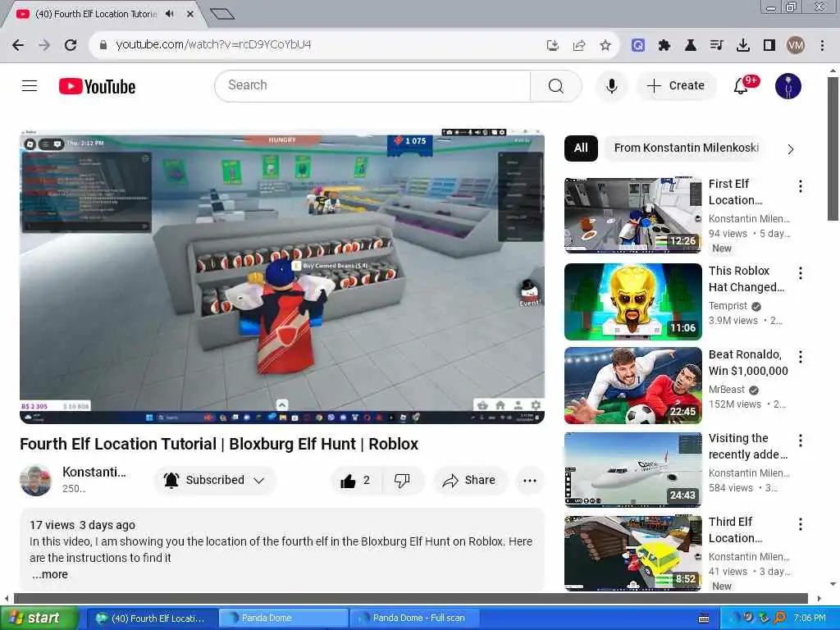Open YouTube account avatar menu
The height and width of the screenshot is (630, 840).
click(x=788, y=85)
